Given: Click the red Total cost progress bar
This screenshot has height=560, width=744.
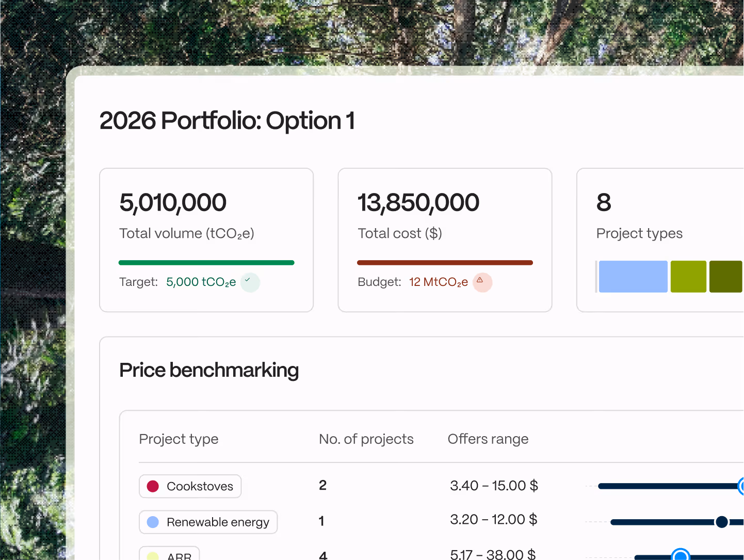Looking at the screenshot, I should pos(445,263).
